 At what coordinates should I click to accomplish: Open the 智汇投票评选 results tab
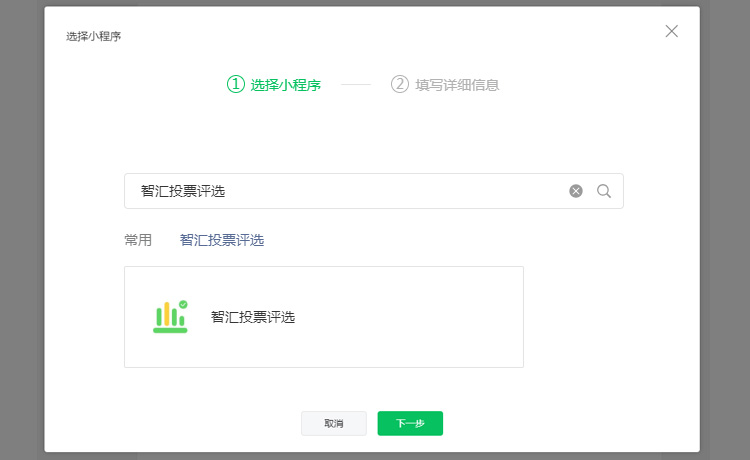click(x=222, y=240)
